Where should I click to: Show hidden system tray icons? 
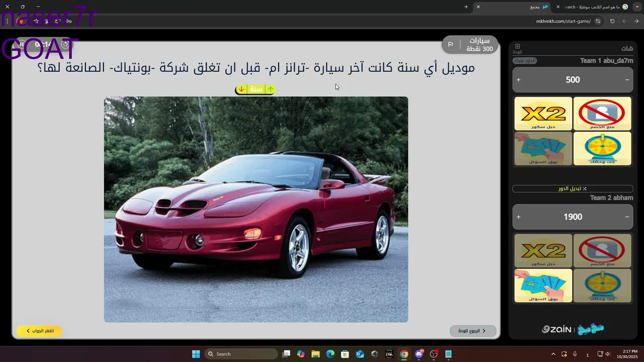click(553, 354)
